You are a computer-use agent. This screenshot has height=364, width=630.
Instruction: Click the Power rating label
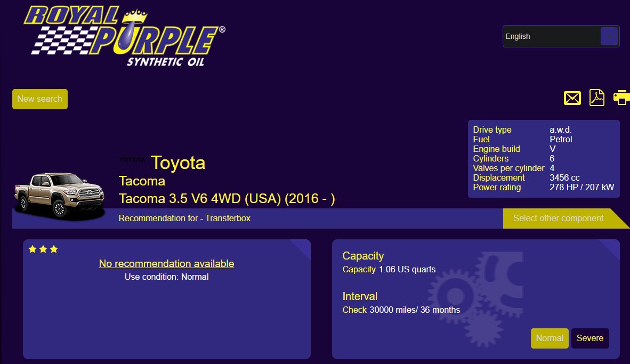(497, 187)
